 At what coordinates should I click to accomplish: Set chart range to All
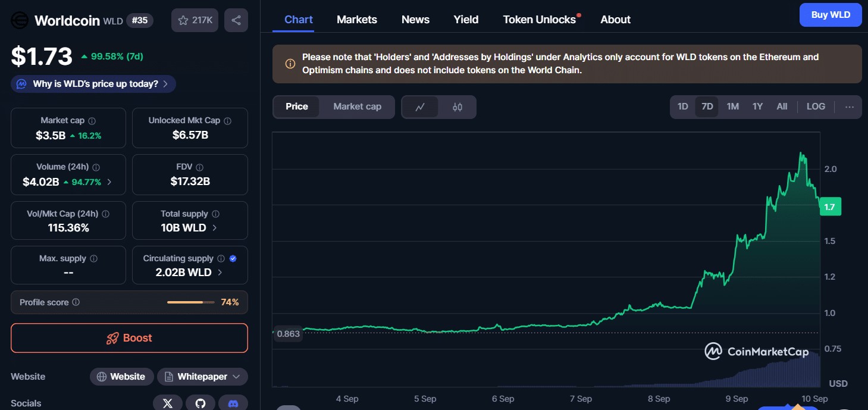(782, 107)
